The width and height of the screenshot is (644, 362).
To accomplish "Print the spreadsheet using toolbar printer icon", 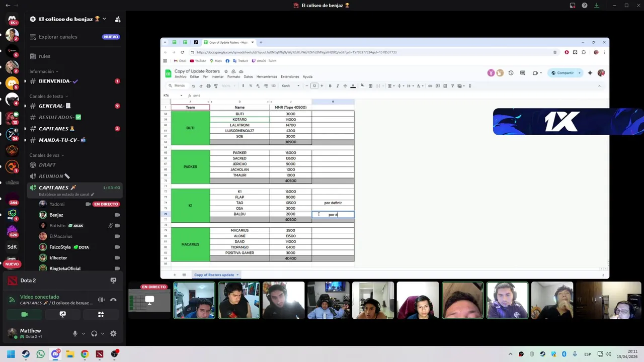I will tap(208, 85).
